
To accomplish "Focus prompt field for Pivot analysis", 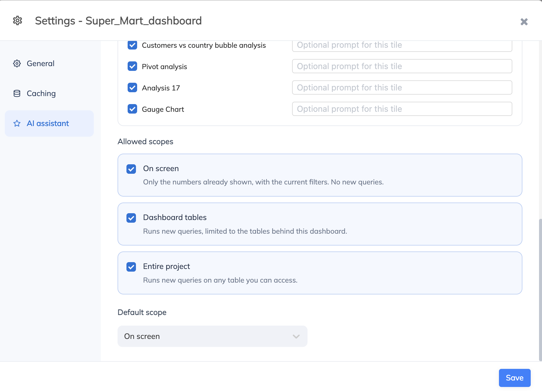I will click(x=402, y=66).
